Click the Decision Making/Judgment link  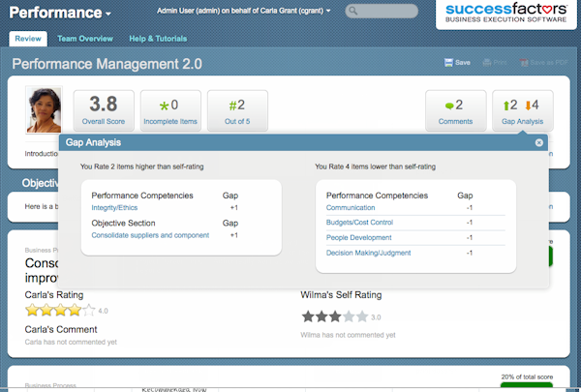point(370,253)
